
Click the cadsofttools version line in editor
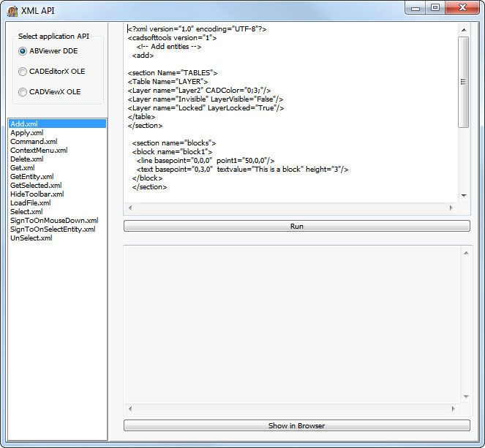pos(173,38)
